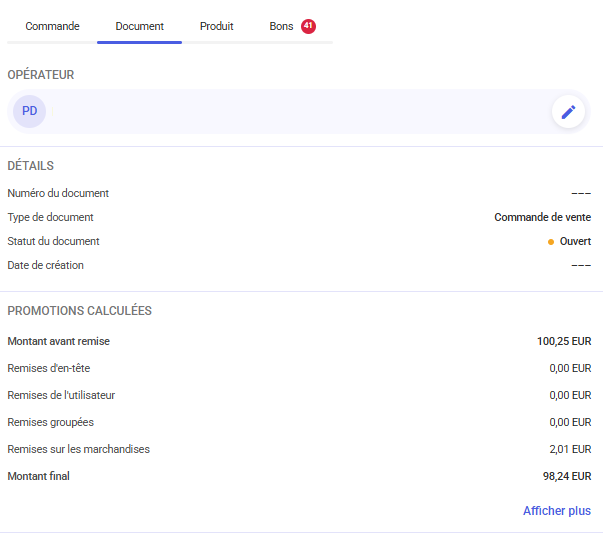The height and width of the screenshot is (533, 603).
Task: Click the orange status dot beside Ouvert
Action: point(551,242)
